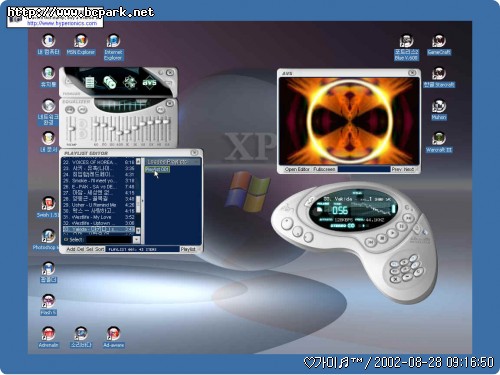
Task: Click playlist scrollbar down arrow
Action: 138,231
